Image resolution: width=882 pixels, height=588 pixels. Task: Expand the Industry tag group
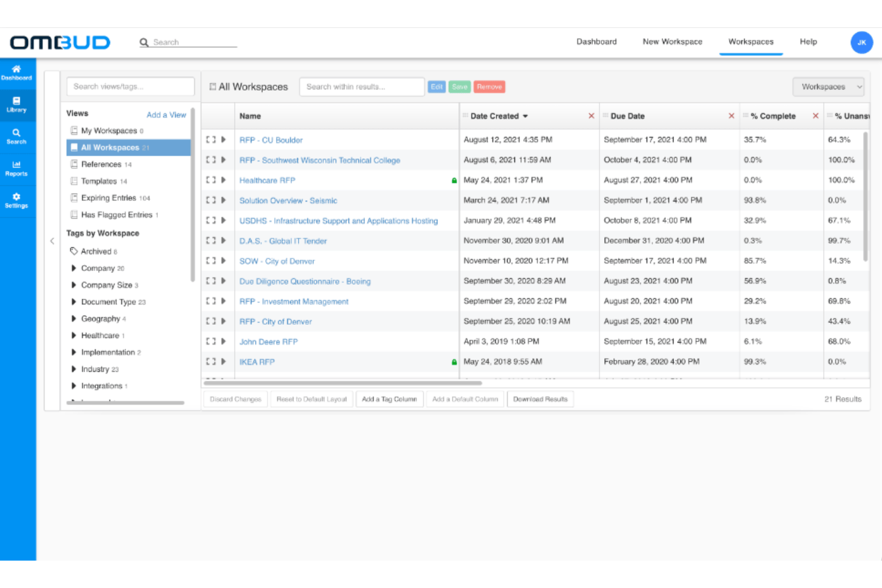pyautogui.click(x=74, y=369)
